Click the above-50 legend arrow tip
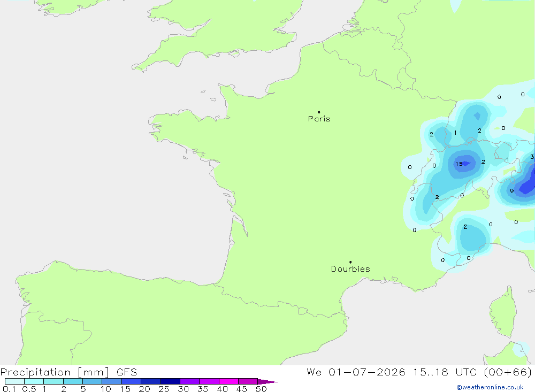The image size is (535, 392). click(x=268, y=382)
